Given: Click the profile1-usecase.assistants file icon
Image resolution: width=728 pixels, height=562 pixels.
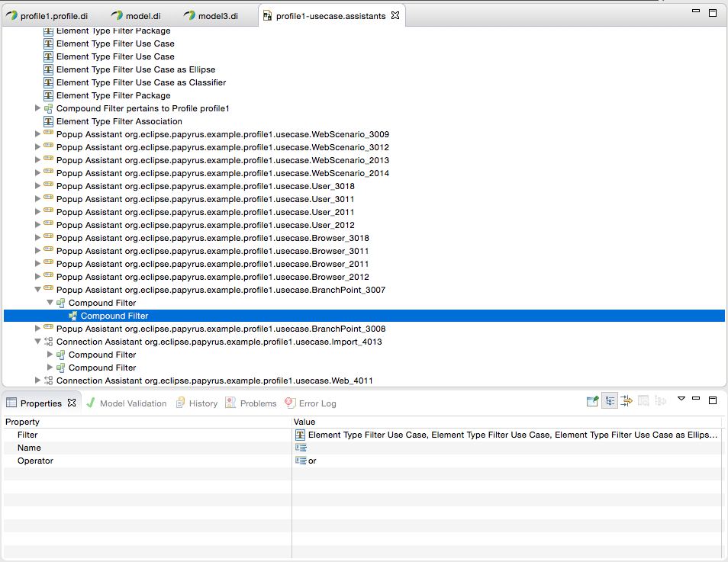Looking at the screenshot, I should (x=267, y=16).
